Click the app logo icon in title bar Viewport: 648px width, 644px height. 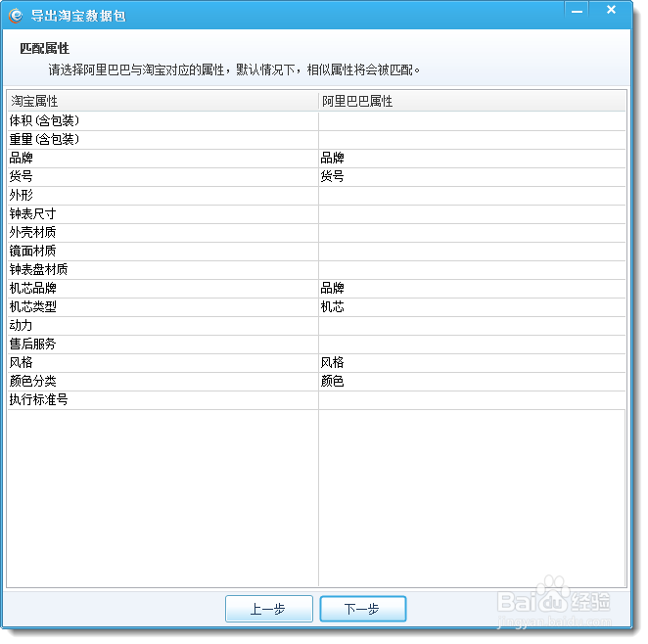16,16
